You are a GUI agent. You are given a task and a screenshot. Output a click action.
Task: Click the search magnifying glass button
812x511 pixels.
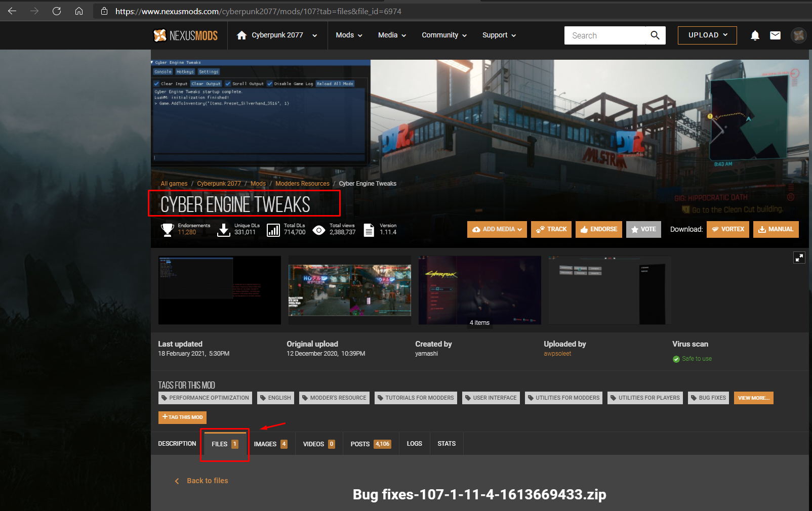pos(655,35)
